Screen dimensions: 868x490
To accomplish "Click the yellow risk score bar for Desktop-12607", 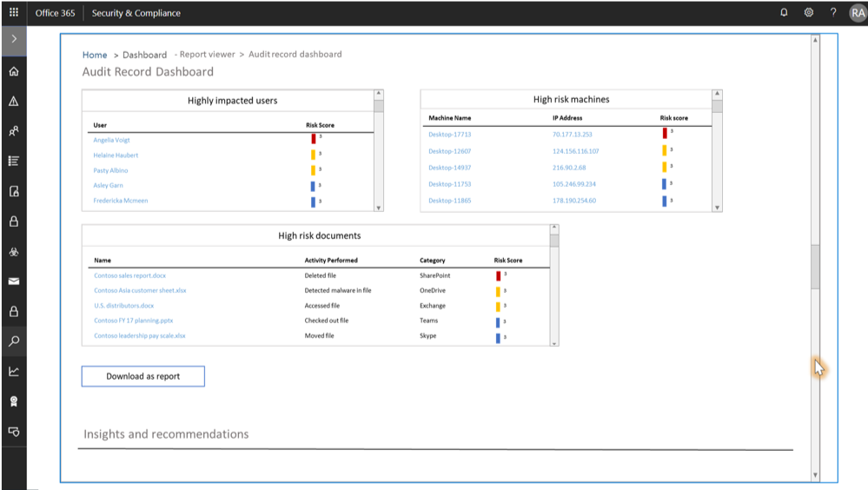I will (x=665, y=150).
